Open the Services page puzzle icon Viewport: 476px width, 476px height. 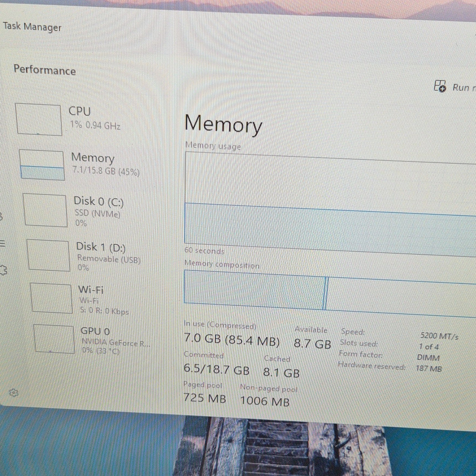pyautogui.click(x=2, y=271)
